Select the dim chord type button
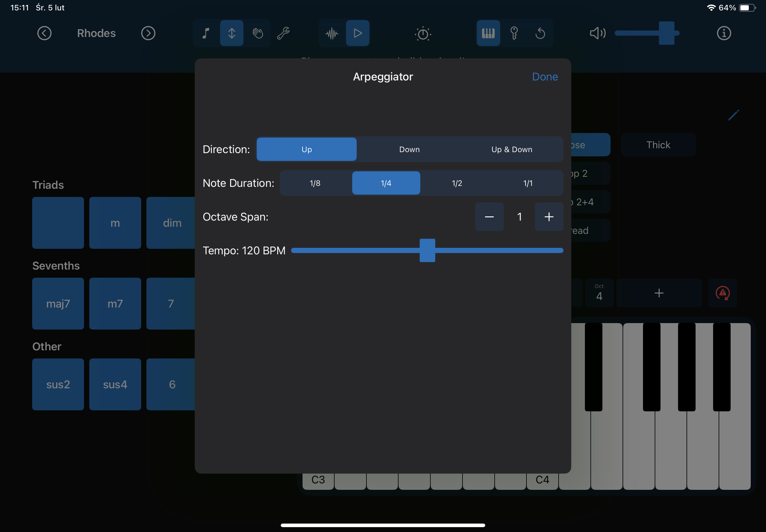Viewport: 766px width, 532px height. click(x=172, y=222)
